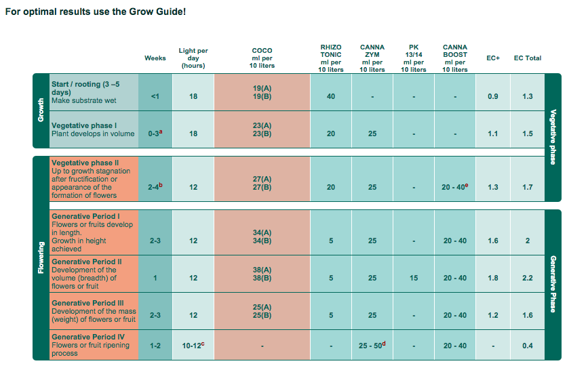Click the '25 - 50d' Cannazym cell
The width and height of the screenshot is (588, 372).
click(x=372, y=345)
